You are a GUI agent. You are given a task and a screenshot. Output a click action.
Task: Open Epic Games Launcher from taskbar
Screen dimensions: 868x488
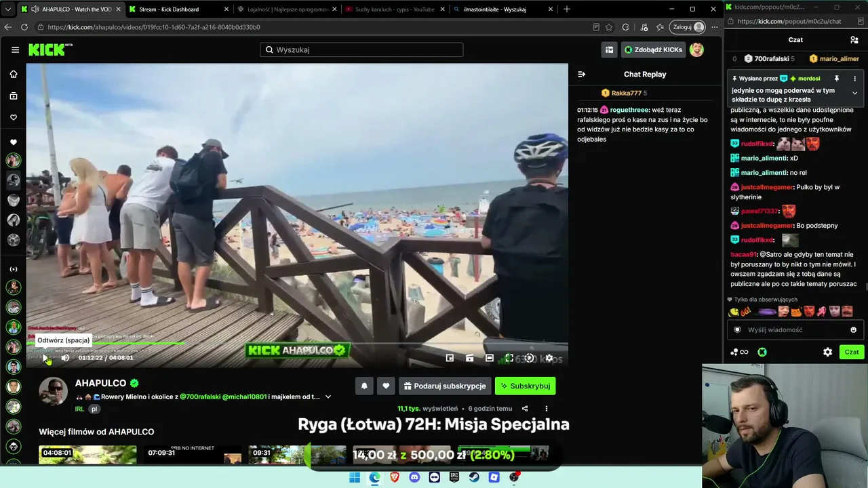[x=454, y=477]
